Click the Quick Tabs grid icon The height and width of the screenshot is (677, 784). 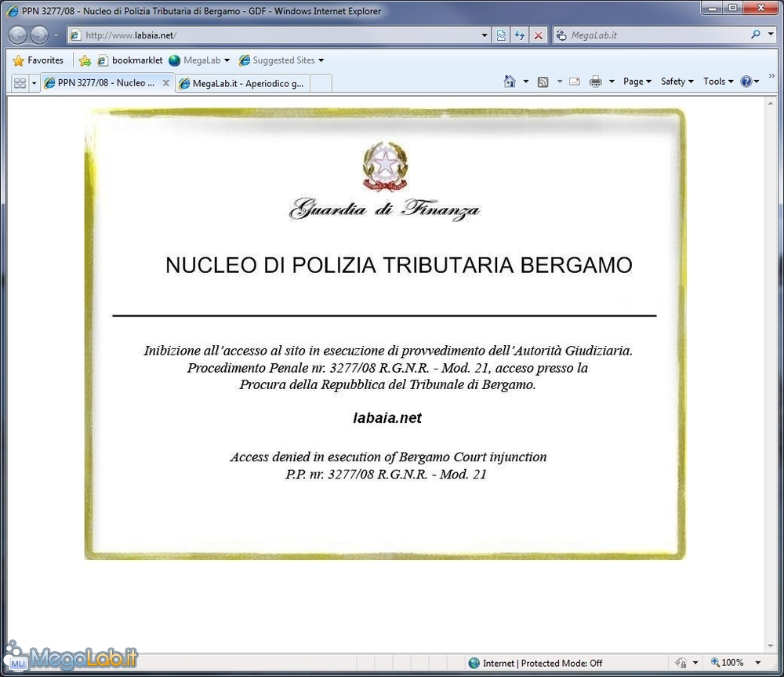click(20, 83)
